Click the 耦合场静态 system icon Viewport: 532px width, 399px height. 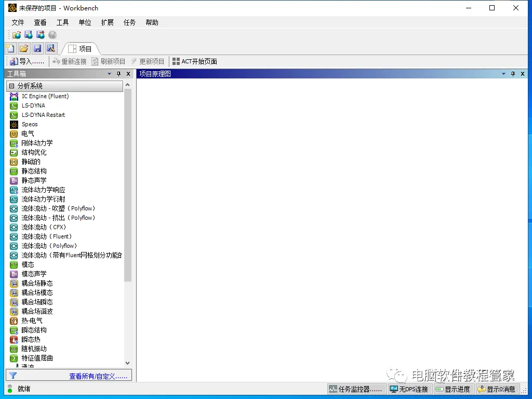pyautogui.click(x=14, y=283)
